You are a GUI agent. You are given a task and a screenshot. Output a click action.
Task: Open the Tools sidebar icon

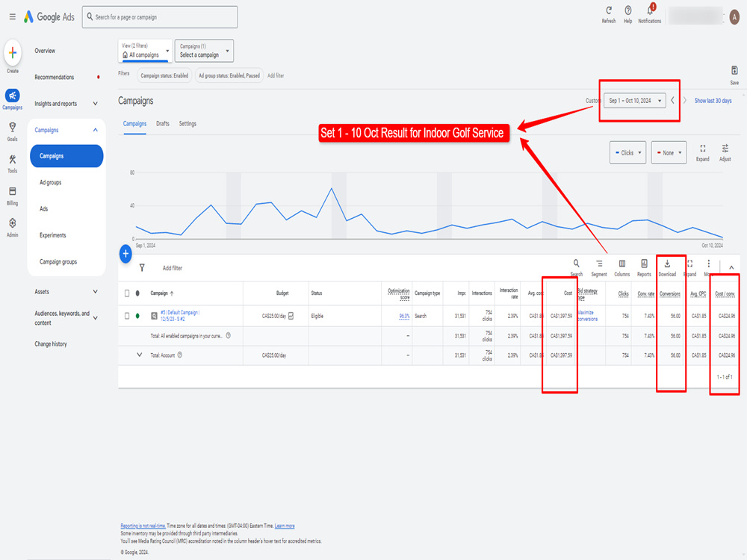tap(13, 159)
